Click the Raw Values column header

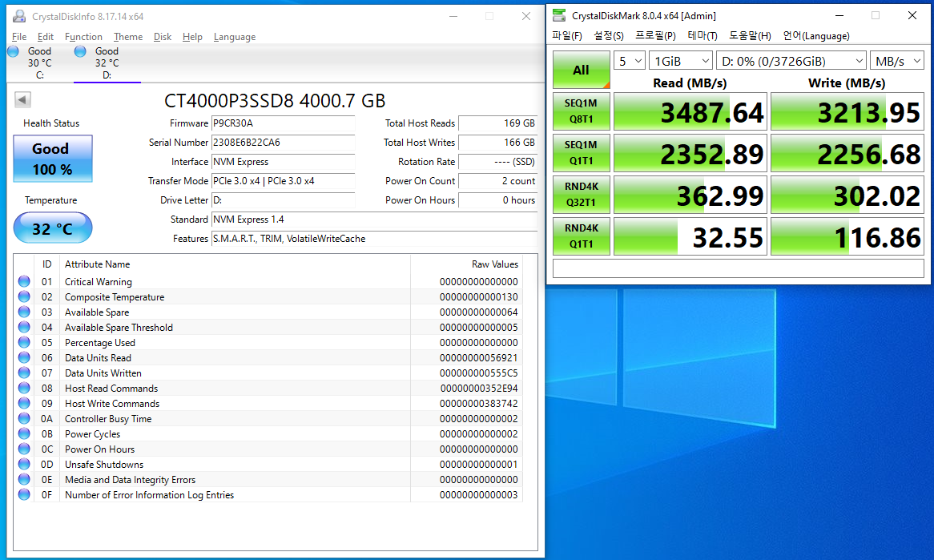click(495, 264)
